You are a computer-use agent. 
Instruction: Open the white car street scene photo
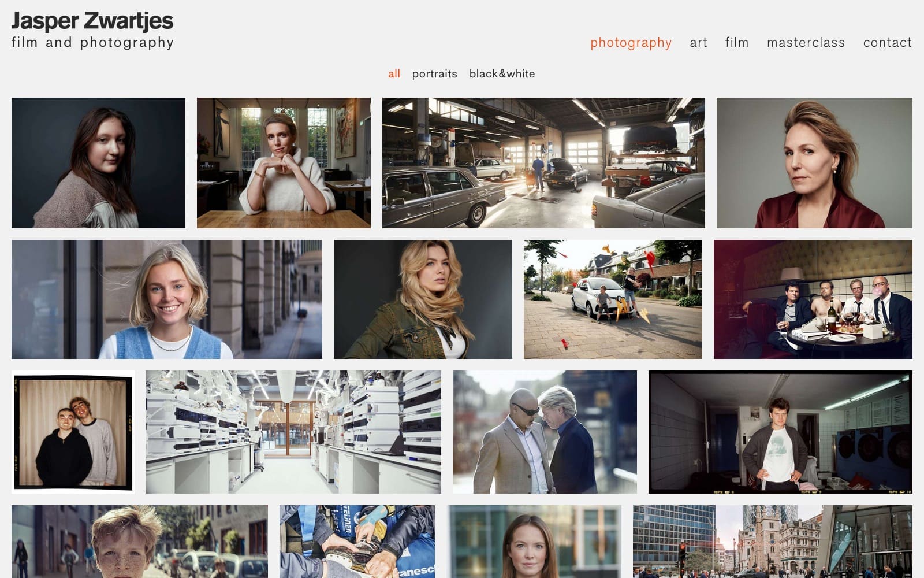(x=613, y=299)
